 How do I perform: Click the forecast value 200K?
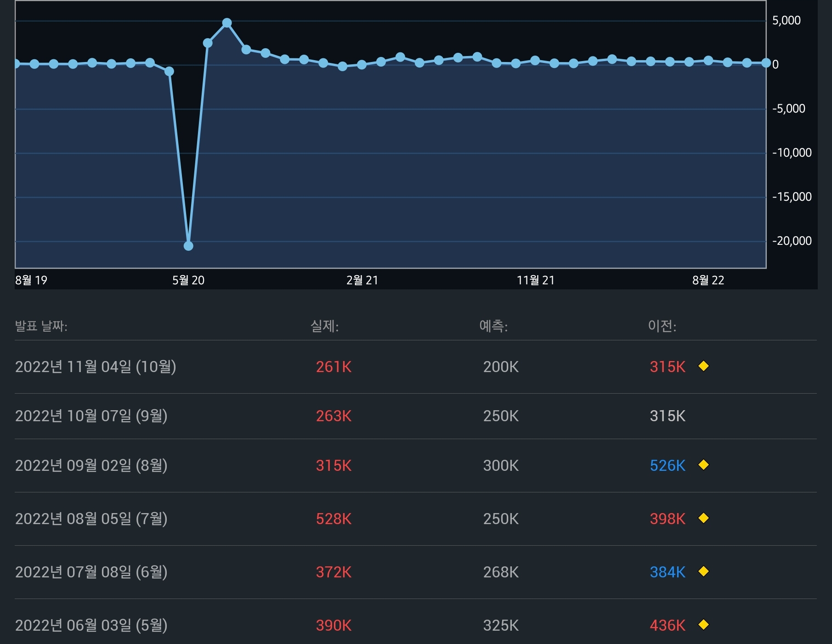pyautogui.click(x=501, y=367)
